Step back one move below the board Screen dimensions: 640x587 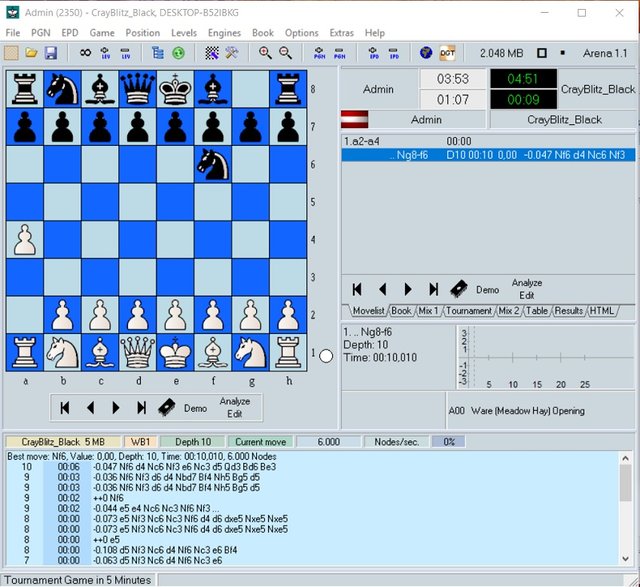[91, 408]
